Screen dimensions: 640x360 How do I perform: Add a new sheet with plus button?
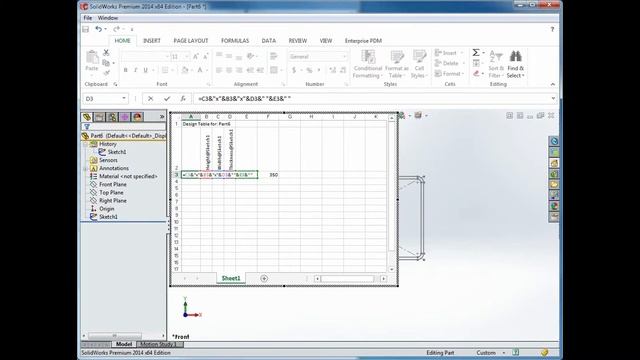[x=264, y=278]
